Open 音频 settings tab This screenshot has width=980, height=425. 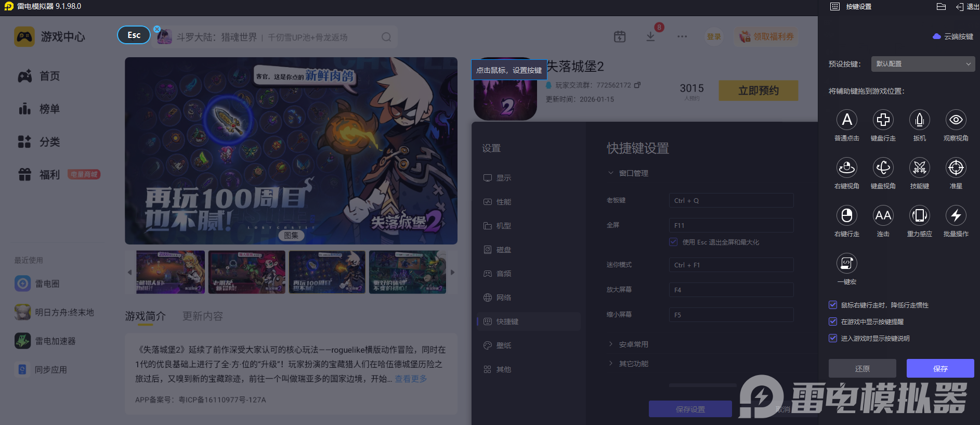529,274
